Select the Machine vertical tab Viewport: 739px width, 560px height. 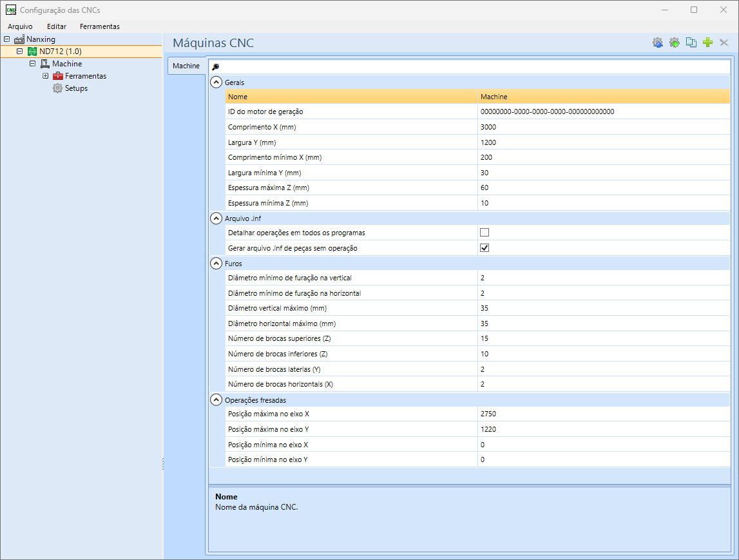[x=186, y=66]
